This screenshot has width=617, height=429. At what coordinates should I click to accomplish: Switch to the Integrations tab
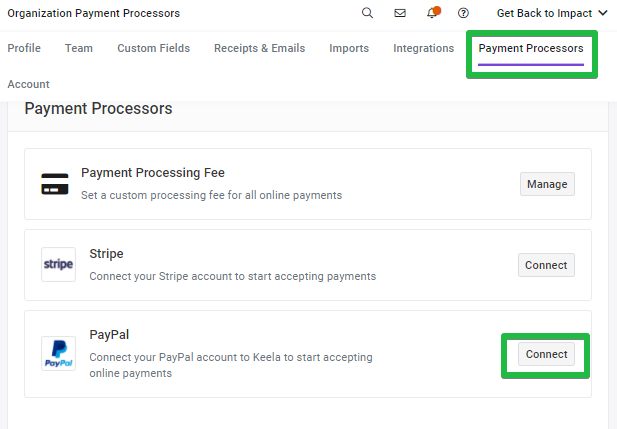pos(423,48)
